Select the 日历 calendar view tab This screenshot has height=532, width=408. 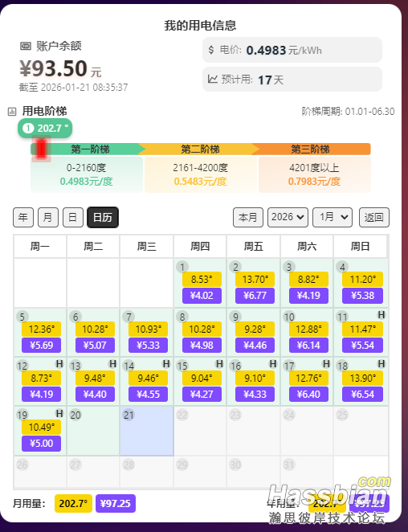point(103,217)
